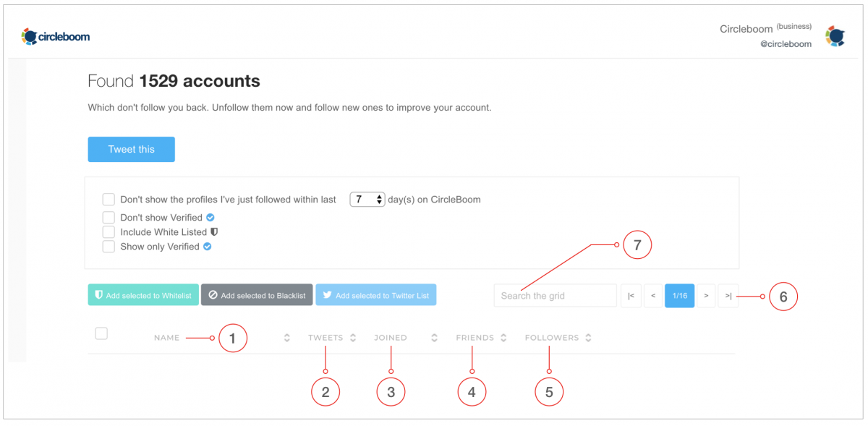The image size is (868, 426).
Task: Go to first page of results
Action: point(631,296)
